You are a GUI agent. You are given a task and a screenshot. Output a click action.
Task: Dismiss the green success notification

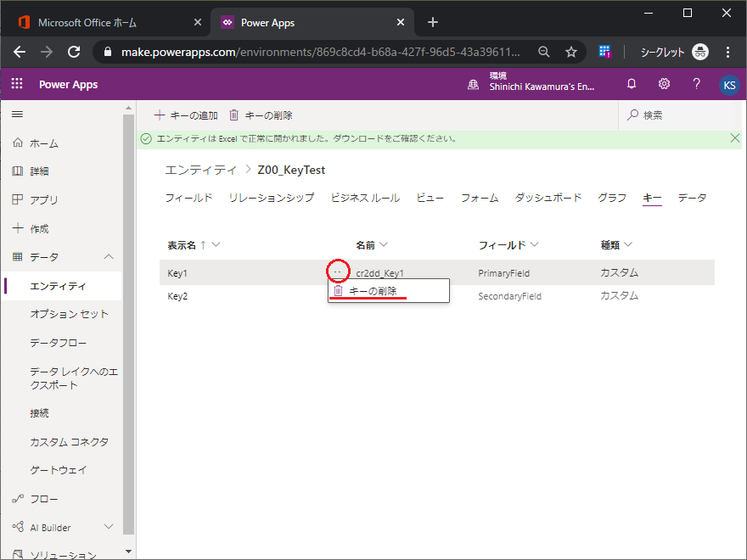click(734, 138)
